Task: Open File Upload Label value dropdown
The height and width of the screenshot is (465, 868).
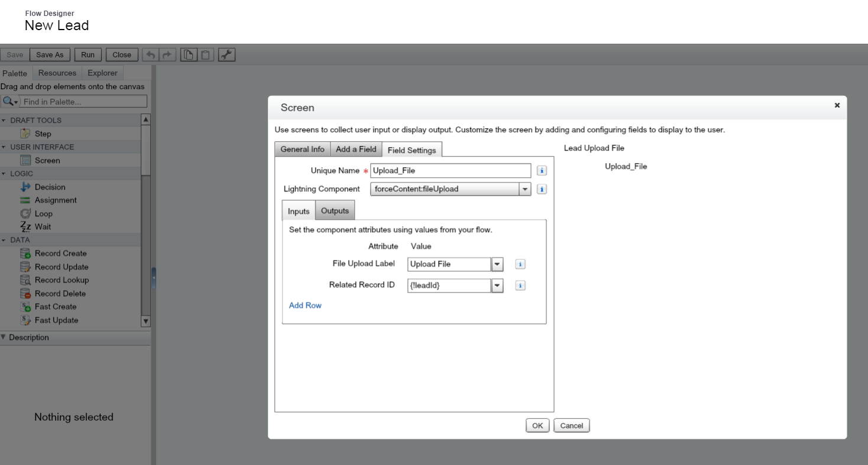Action: click(x=497, y=264)
